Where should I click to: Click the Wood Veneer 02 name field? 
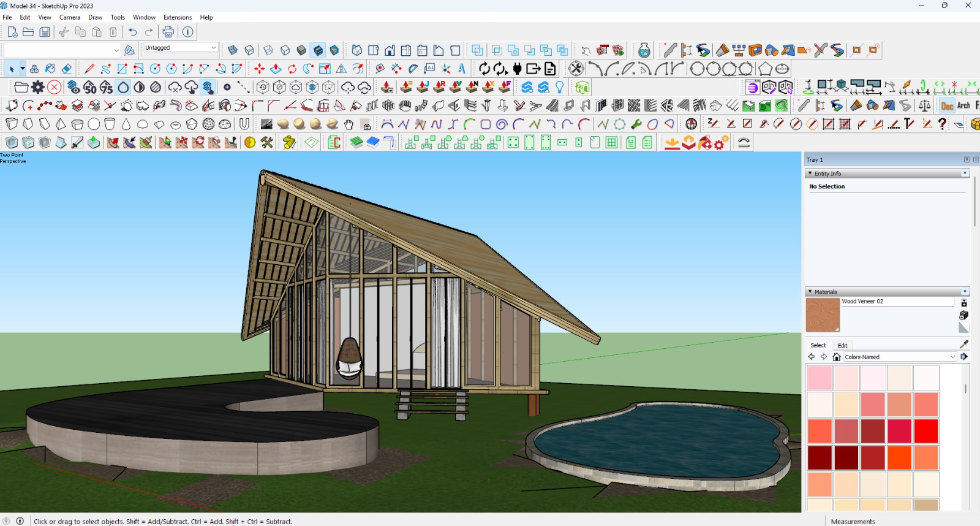point(897,302)
